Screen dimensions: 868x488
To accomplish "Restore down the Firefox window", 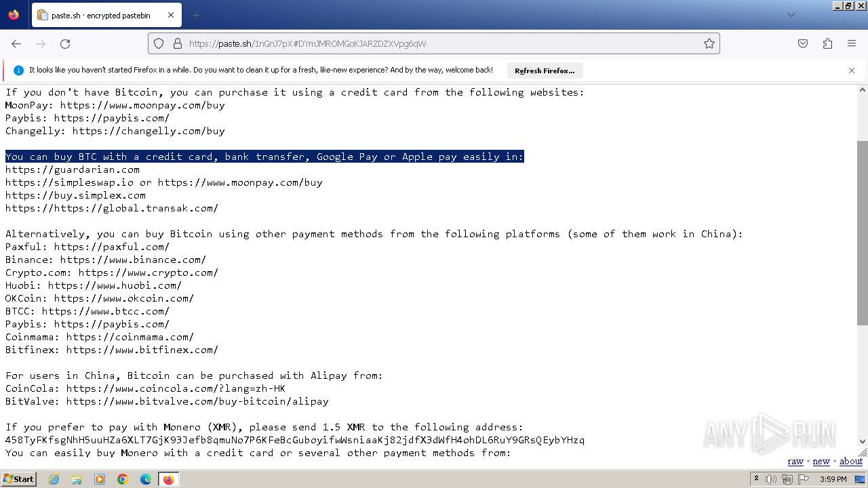I will (848, 5).
